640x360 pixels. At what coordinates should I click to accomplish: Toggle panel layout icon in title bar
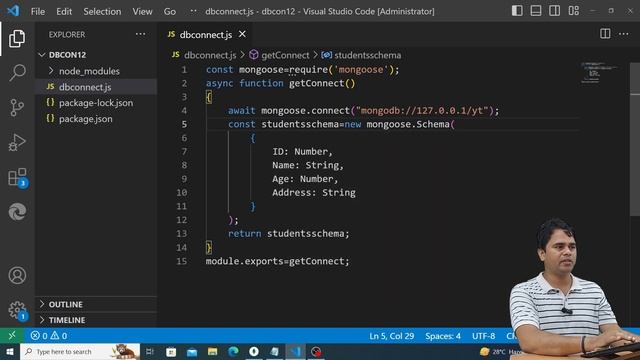tap(536, 11)
